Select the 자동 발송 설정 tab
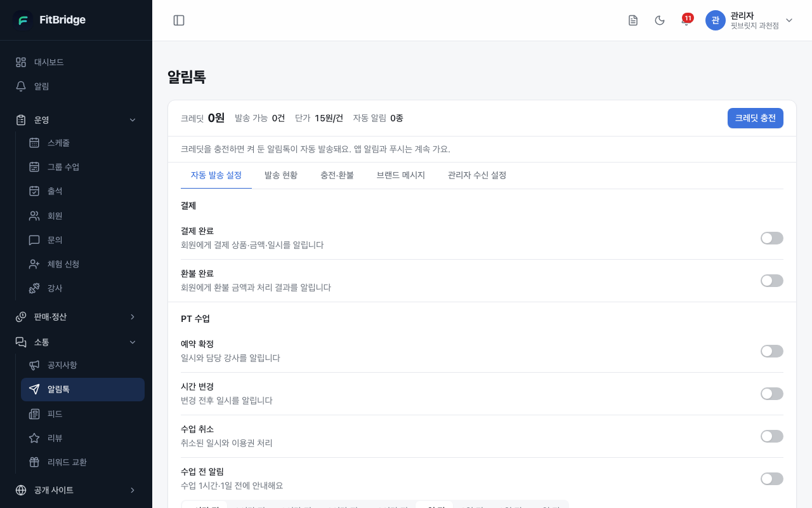This screenshot has height=508, width=812. pos(216,175)
